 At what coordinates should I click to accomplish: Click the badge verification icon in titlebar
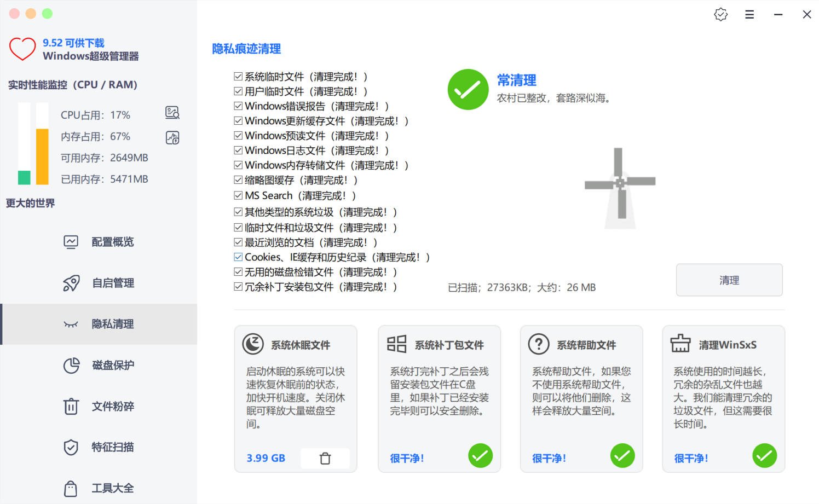pos(720,14)
